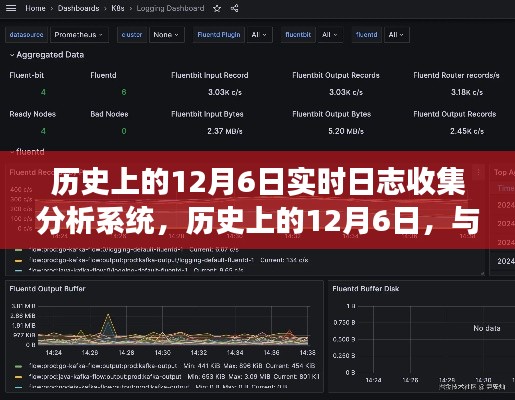Viewport: 515px width, 400px height.
Task: Click the Ready Nodes panel title
Action: pyautogui.click(x=33, y=114)
